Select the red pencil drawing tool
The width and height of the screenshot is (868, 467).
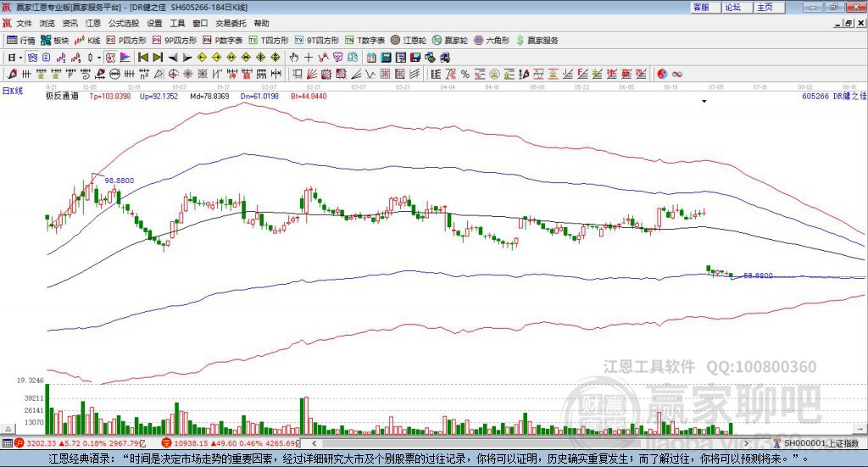[x=12, y=74]
